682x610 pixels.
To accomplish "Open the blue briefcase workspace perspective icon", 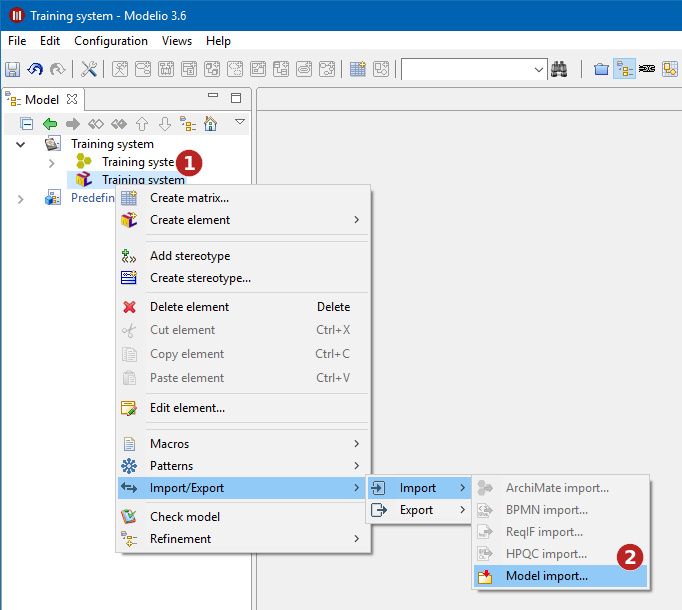I will point(601,69).
